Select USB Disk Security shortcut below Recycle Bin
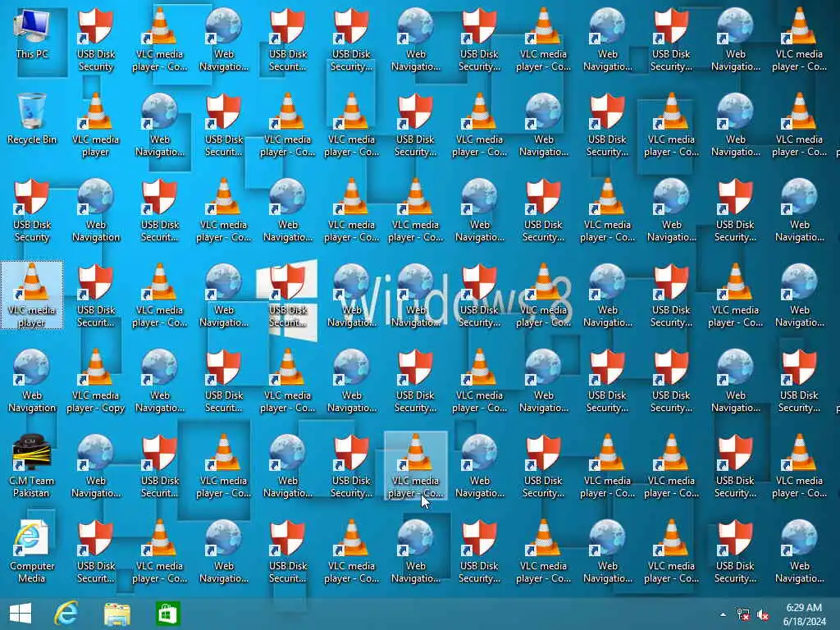 [x=32, y=211]
